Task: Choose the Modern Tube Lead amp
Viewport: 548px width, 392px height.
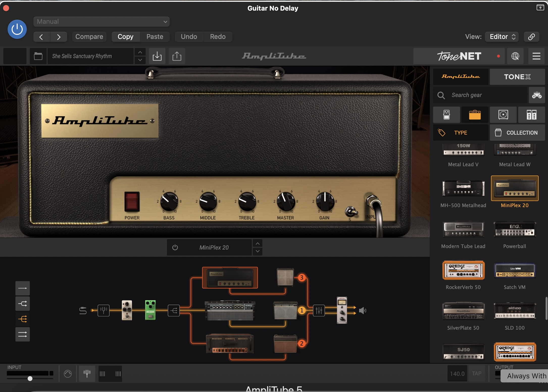Action: tap(463, 234)
